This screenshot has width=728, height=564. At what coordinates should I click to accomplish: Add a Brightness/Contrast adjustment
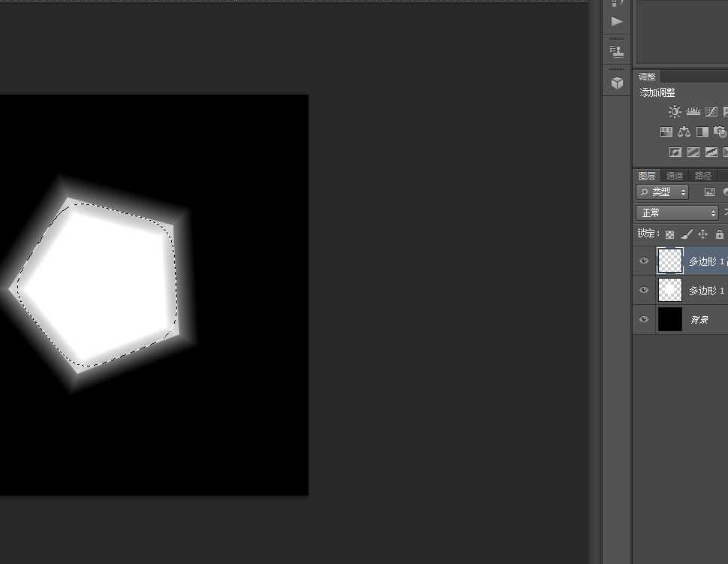(675, 112)
